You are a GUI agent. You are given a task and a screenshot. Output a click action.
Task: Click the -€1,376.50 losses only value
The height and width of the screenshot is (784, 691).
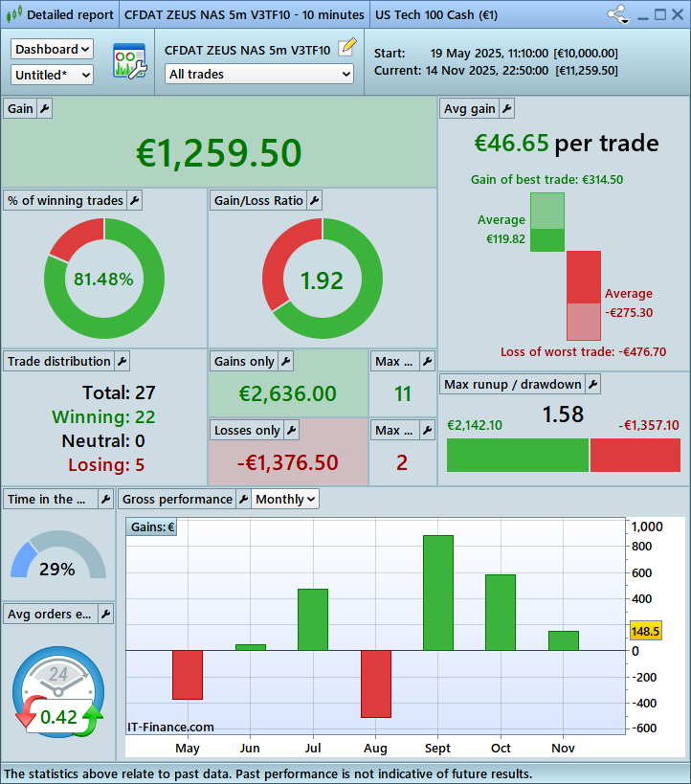pyautogui.click(x=288, y=462)
